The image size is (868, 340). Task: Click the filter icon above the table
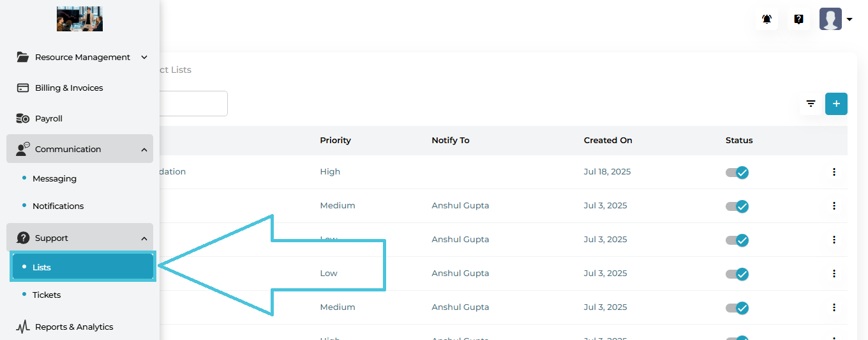(811, 104)
